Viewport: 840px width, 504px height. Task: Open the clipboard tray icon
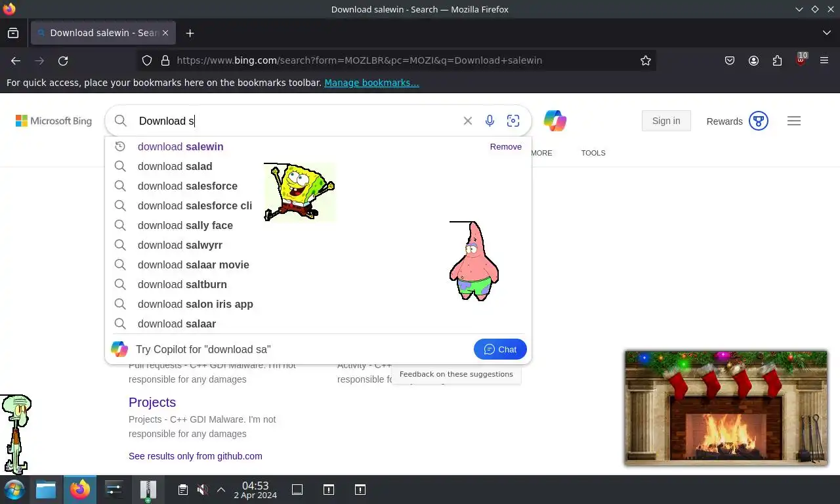183,490
